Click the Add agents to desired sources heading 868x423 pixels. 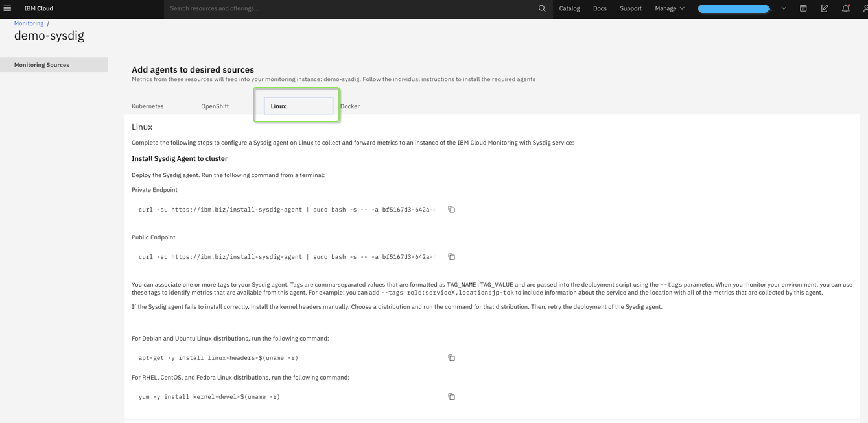pyautogui.click(x=193, y=69)
